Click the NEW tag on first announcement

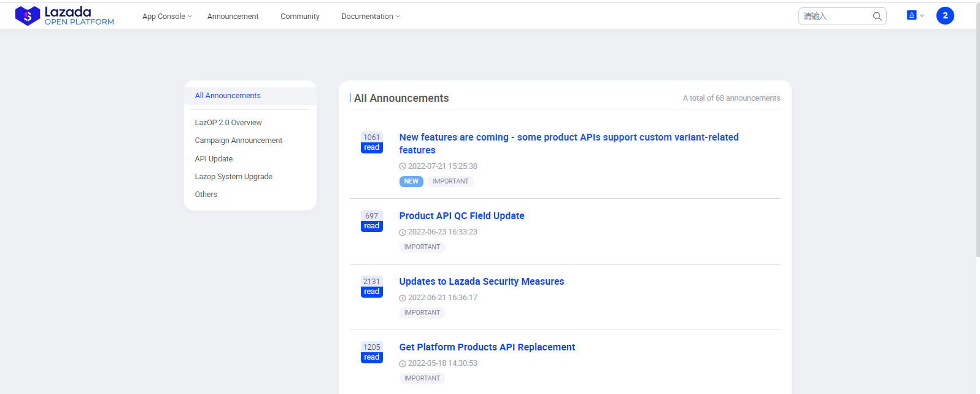click(411, 182)
